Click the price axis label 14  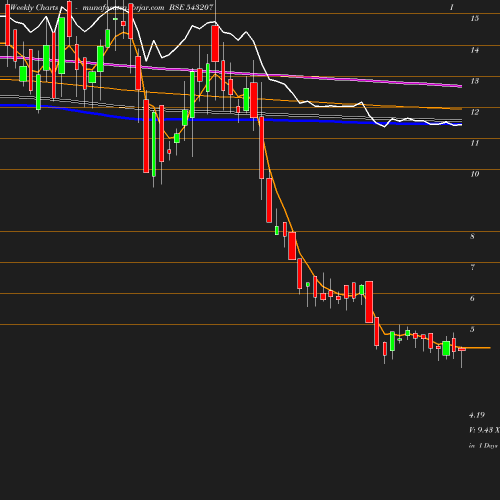click(475, 50)
